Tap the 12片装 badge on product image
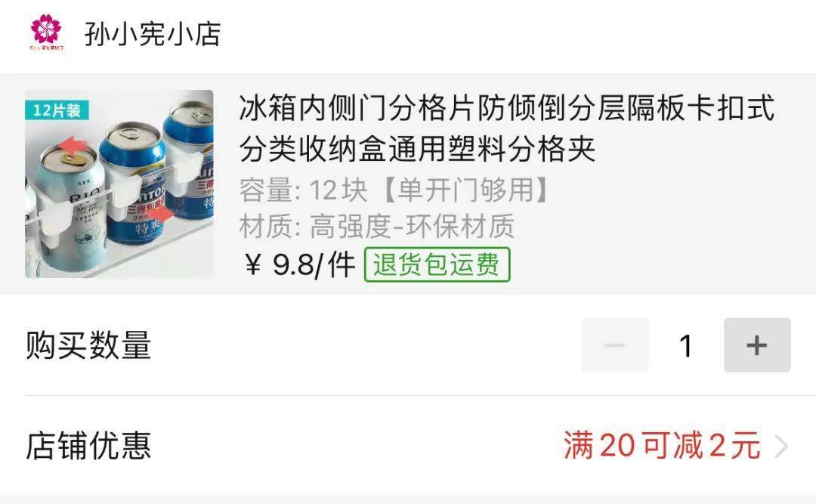 pos(57,110)
